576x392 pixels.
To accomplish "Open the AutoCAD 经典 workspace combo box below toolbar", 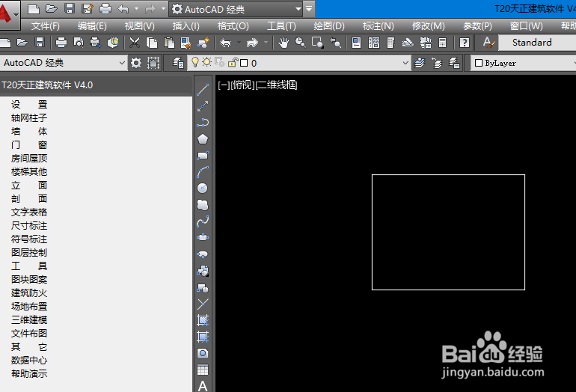I will 64,63.
